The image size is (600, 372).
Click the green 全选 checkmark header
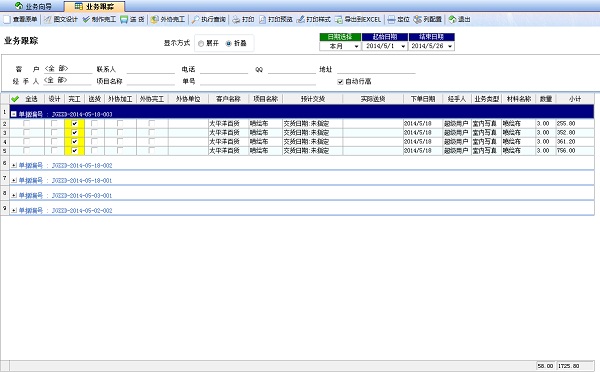(15, 99)
